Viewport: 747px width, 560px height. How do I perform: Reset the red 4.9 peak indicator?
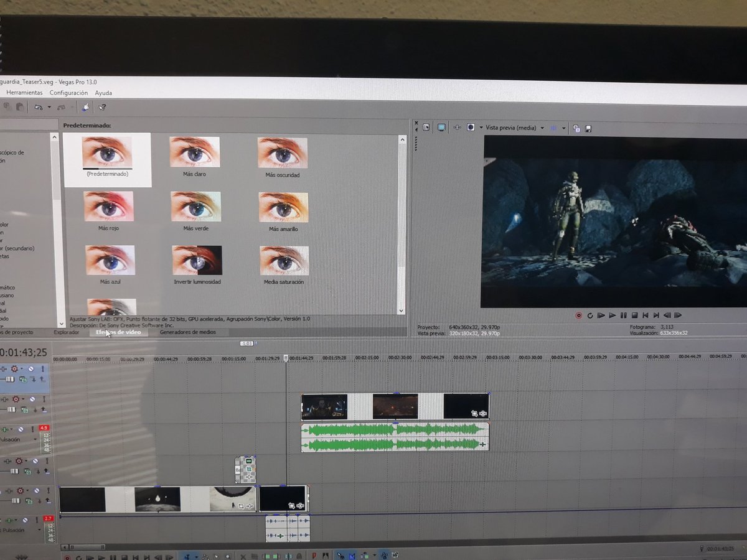pyautogui.click(x=44, y=428)
